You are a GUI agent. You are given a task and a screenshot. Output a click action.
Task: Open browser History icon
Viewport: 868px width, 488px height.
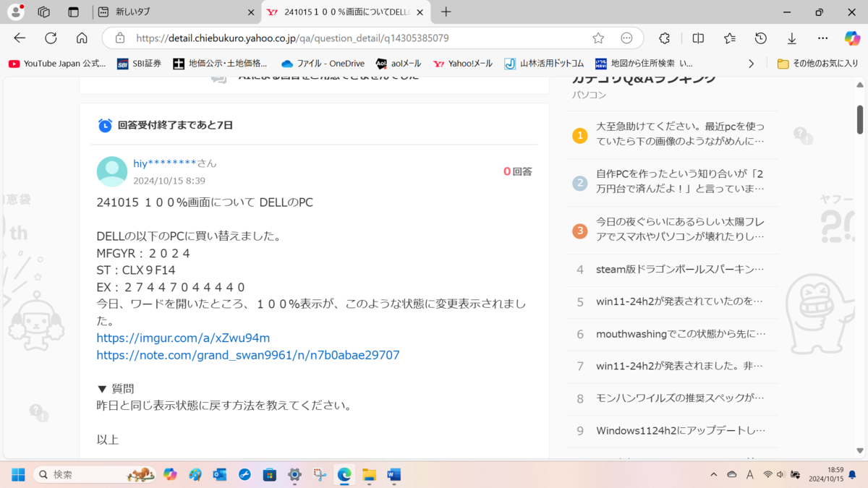761,38
